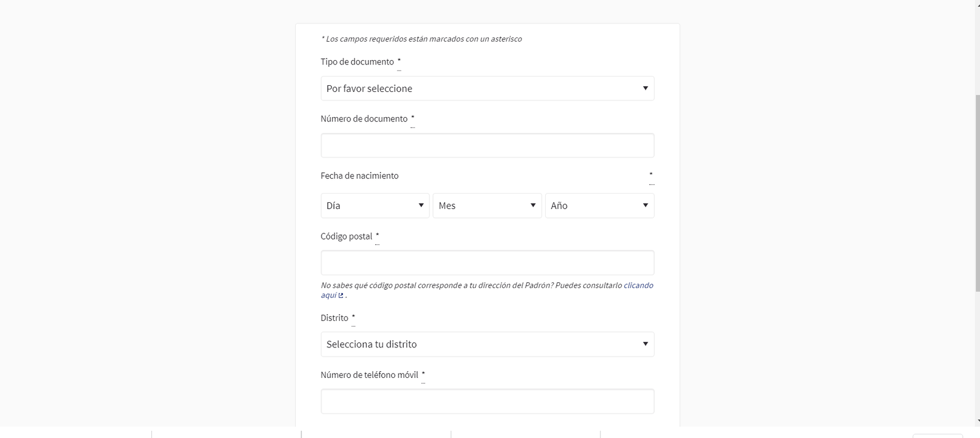The width and height of the screenshot is (980, 438).
Task: Click the 'Número de documento' label text
Action: pyautogui.click(x=364, y=119)
